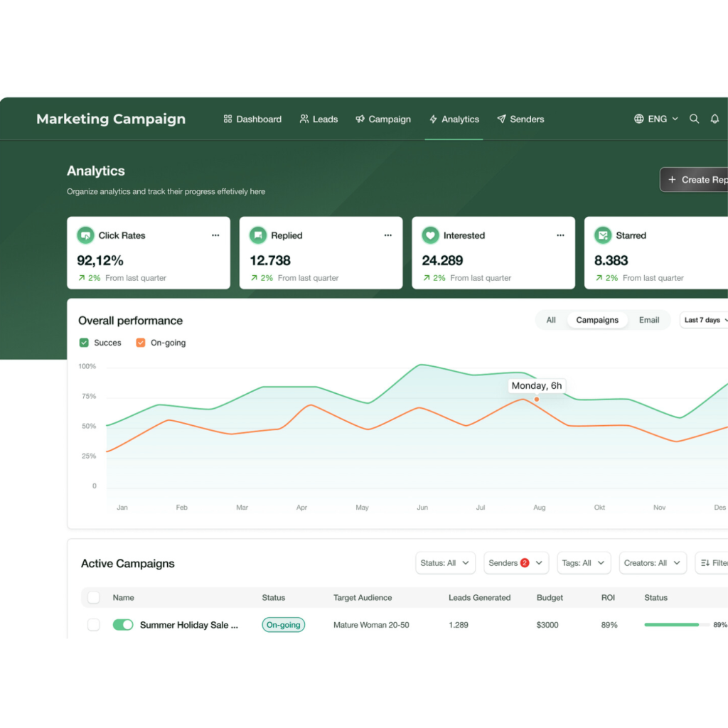Click the Interested heart icon
Image resolution: width=728 pixels, height=728 pixels.
[x=430, y=235]
